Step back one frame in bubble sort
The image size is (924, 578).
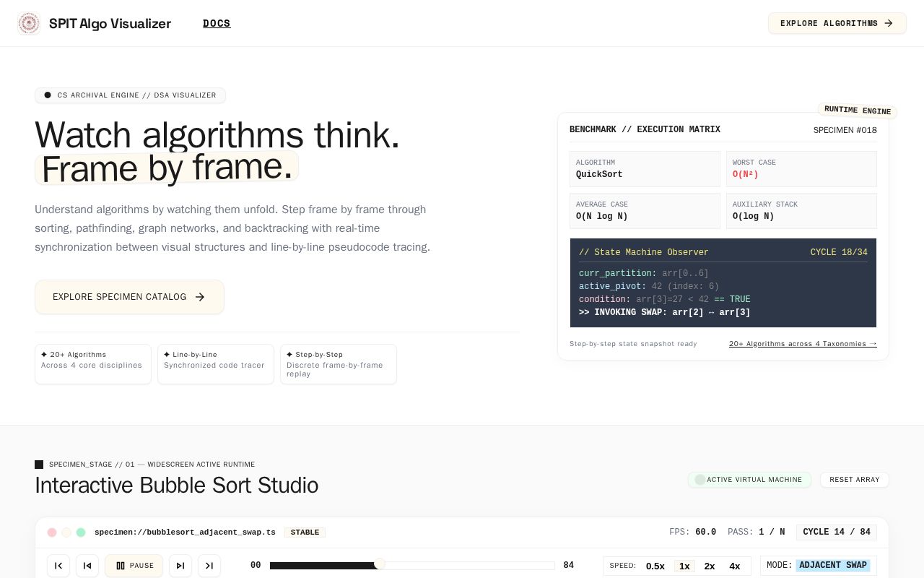click(x=87, y=566)
